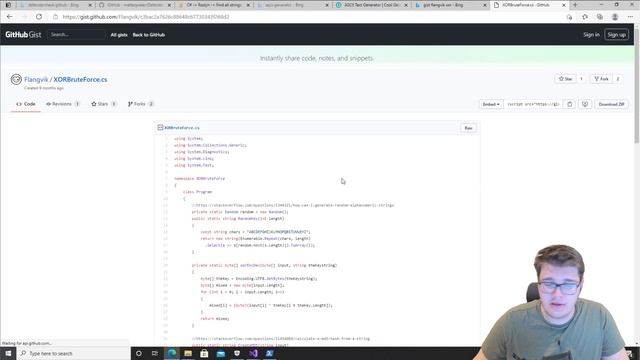Screen dimensions: 640x360
Task: Switch to the ascii generator Bing tab
Action: click(292, 5)
